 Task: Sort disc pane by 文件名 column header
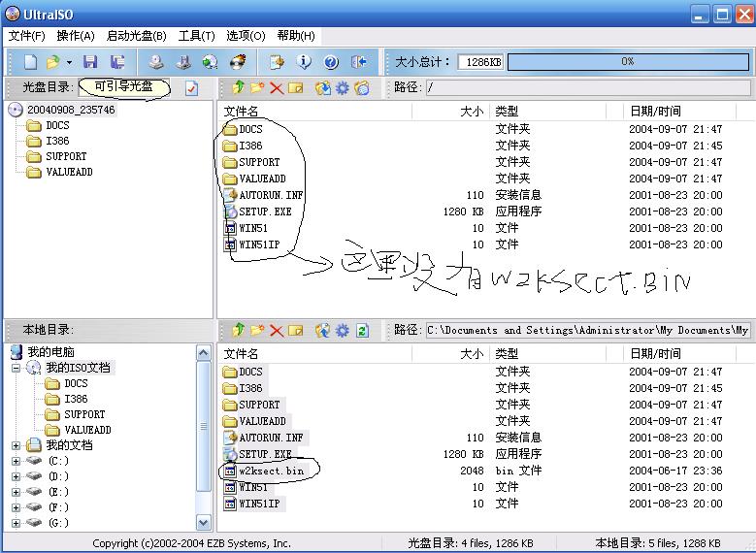(314, 112)
